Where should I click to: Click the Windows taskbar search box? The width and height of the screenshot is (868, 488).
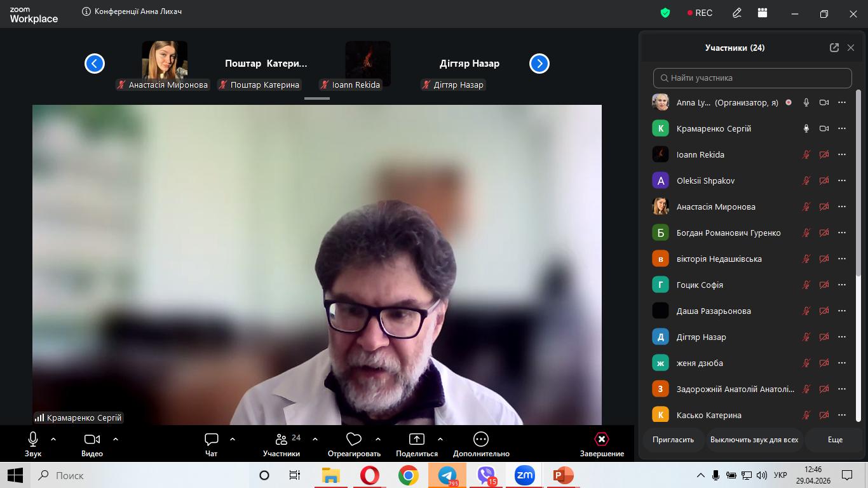click(140, 475)
